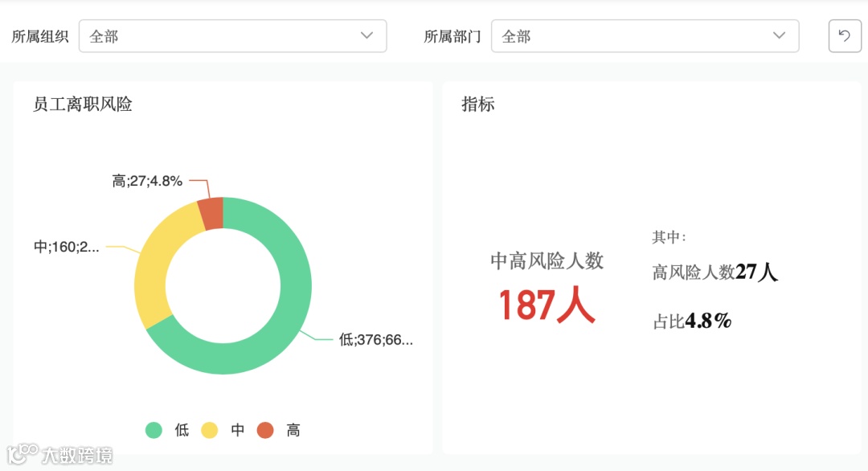
Task: Click the 指标 panel title
Action: [x=477, y=104]
